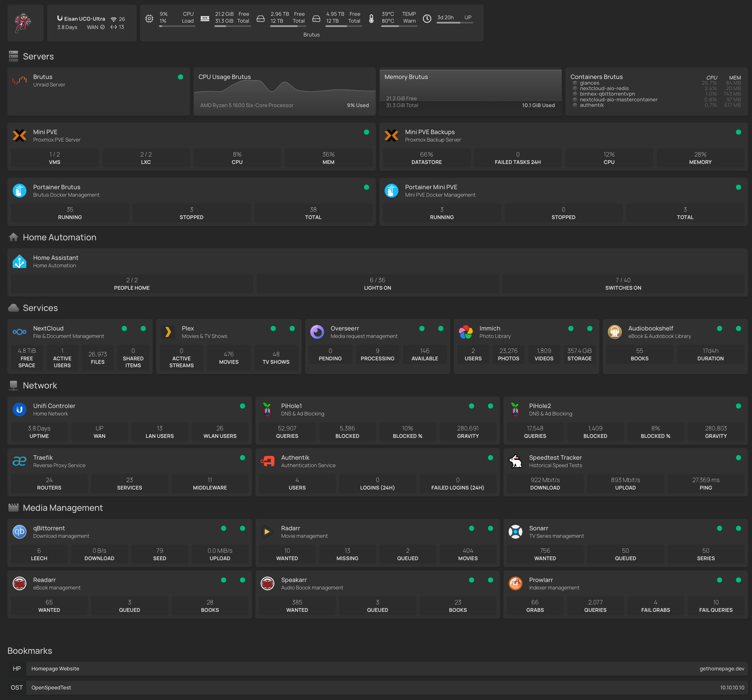
Task: Select the qBittorrent download manager icon
Action: pyautogui.click(x=19, y=532)
